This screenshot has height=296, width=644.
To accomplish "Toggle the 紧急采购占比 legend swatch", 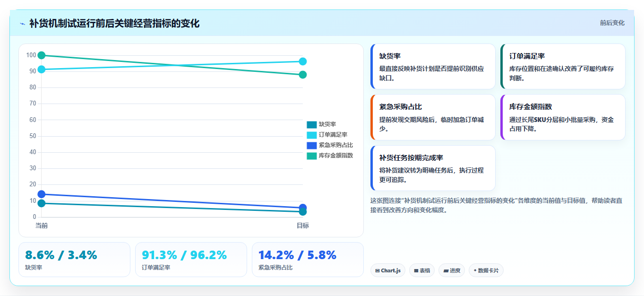I will tap(311, 145).
